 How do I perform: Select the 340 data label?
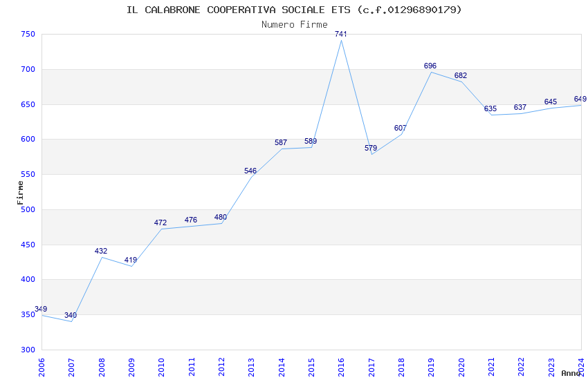71,315
